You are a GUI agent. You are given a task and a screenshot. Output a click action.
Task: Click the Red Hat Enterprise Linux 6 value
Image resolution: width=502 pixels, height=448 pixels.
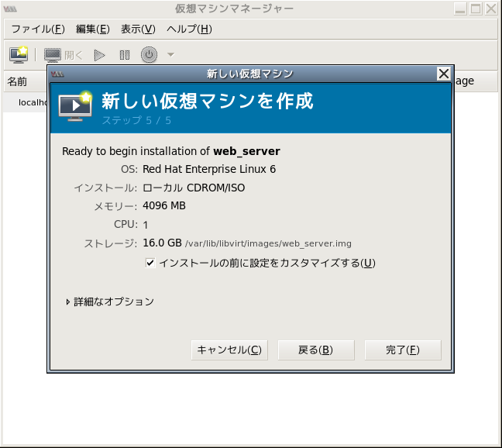point(209,169)
